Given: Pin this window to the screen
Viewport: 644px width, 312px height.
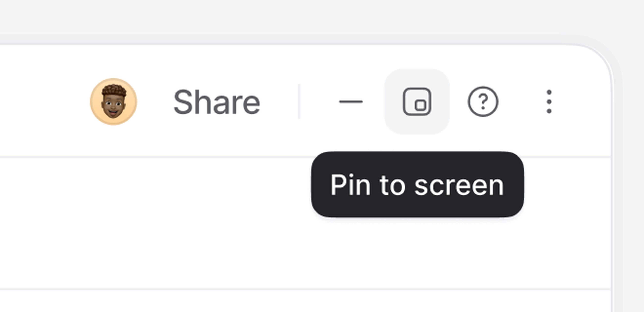Looking at the screenshot, I should (x=417, y=102).
